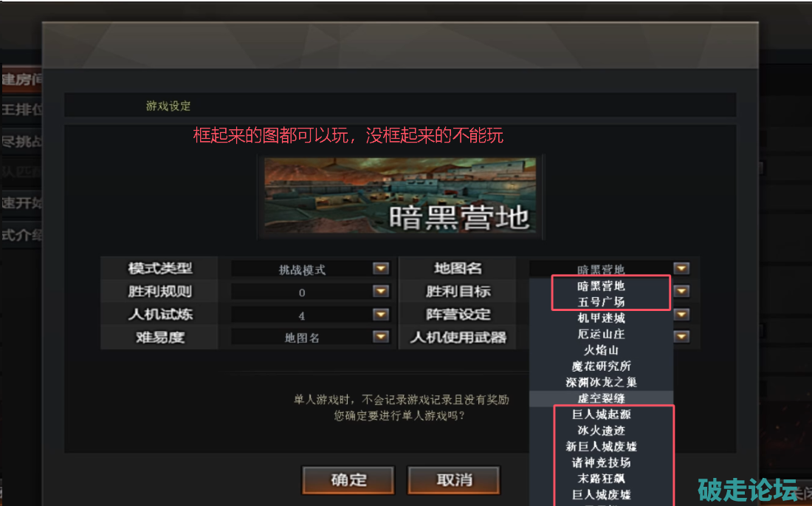Screen dimensions: 812x506
Task: Pick 末路狂飙 map entry
Action: (601, 479)
